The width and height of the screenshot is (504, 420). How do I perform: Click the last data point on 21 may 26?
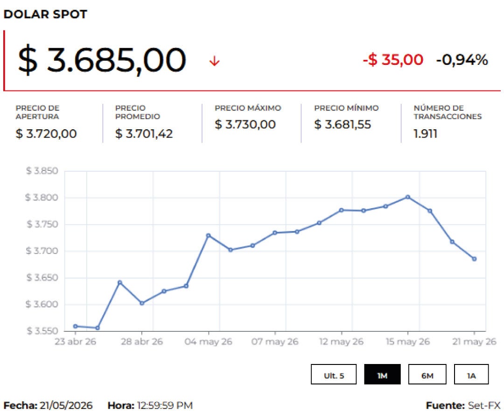[x=475, y=259]
